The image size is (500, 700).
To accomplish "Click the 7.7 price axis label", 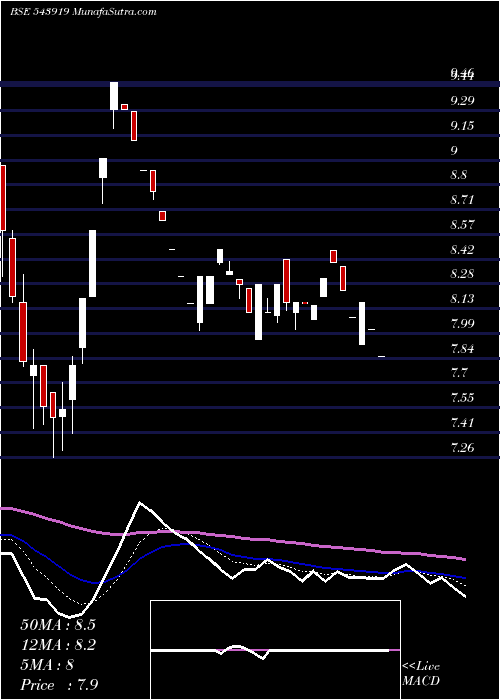I will (x=458, y=373).
